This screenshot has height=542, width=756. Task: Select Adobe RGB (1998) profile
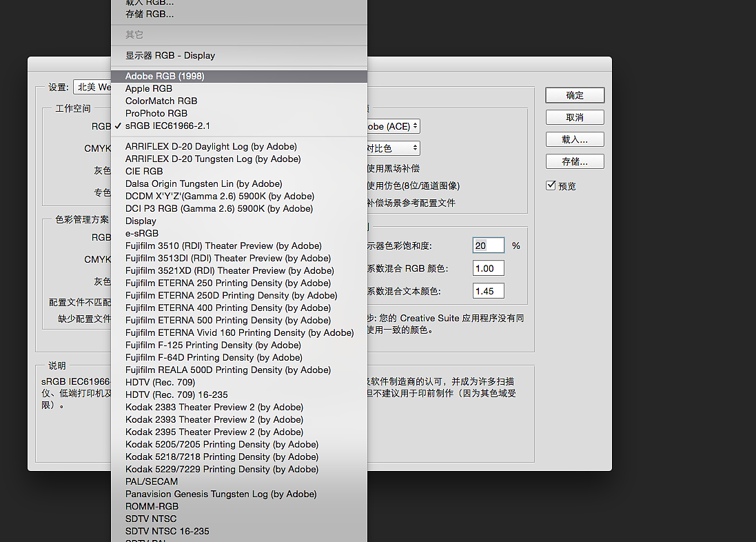[238, 77]
